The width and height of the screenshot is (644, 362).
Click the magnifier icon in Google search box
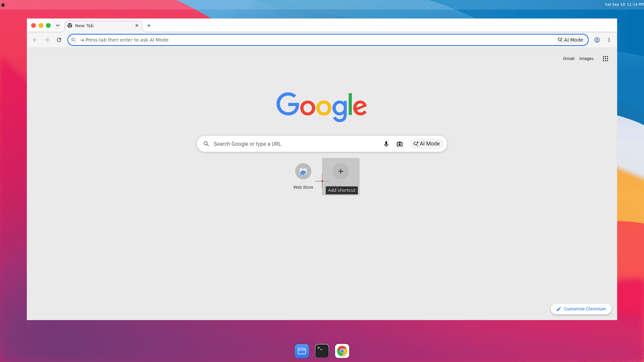coord(206,144)
